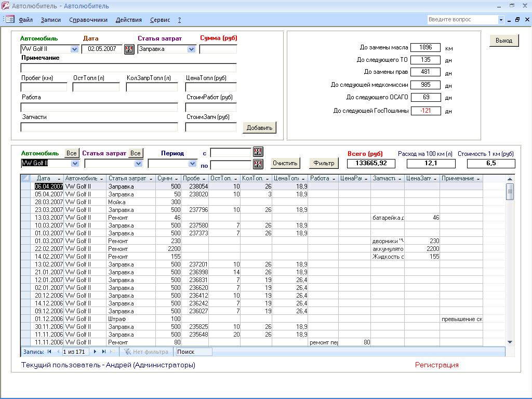Click the Очистить button

click(285, 163)
